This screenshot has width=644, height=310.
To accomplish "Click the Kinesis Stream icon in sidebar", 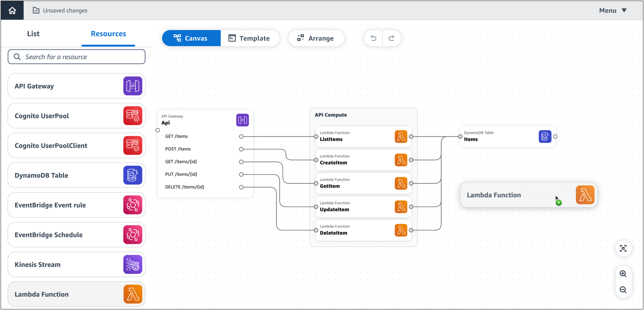I will (x=132, y=264).
